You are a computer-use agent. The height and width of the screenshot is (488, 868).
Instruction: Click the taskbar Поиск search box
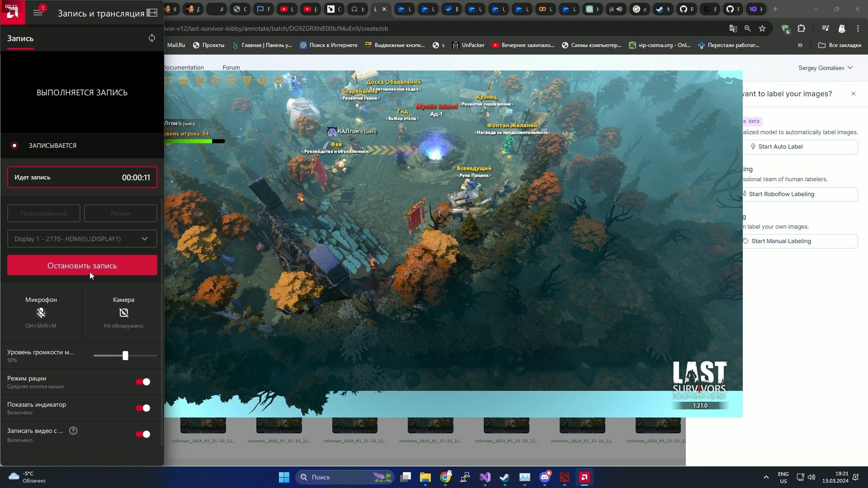point(345,477)
